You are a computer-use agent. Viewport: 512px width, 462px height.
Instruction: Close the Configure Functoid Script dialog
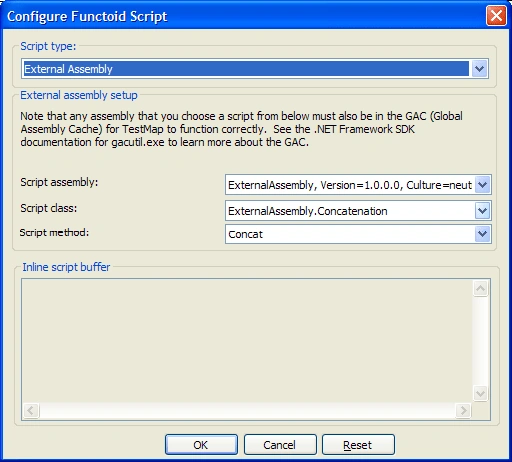[x=496, y=16]
